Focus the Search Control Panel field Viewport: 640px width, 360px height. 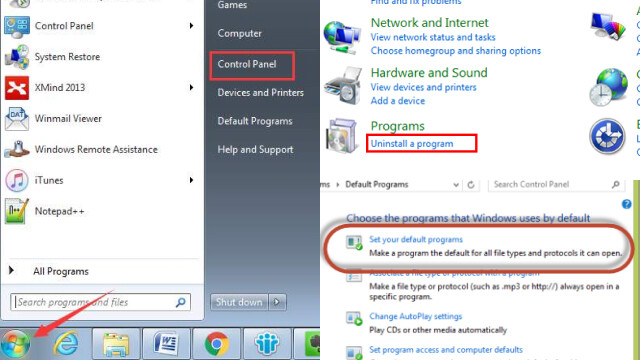[x=557, y=184]
